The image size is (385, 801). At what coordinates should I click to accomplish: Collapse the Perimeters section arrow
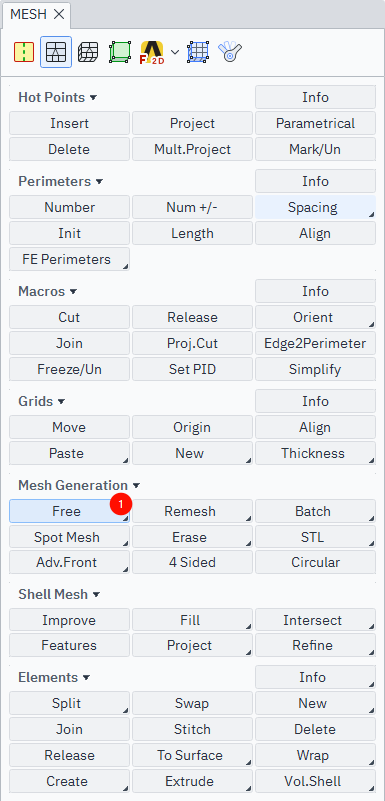99,181
